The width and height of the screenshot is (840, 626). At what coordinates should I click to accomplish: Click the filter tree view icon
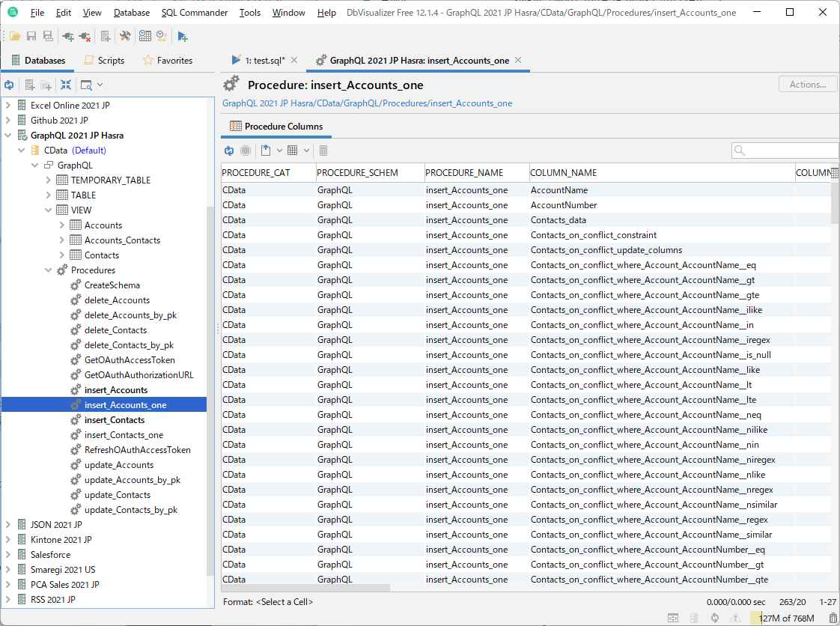(x=85, y=85)
